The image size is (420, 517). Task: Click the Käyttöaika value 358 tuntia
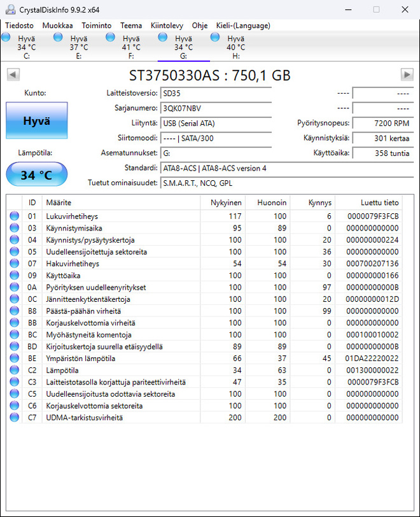click(x=382, y=153)
